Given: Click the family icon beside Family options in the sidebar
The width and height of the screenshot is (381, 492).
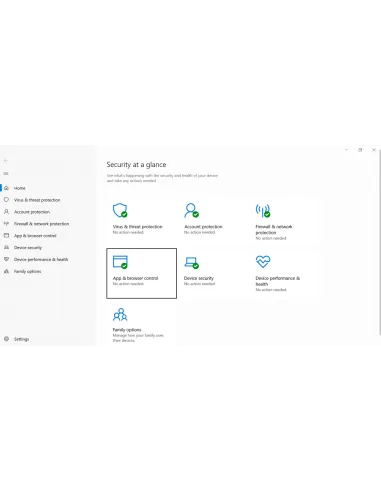Looking at the screenshot, I should [x=6, y=271].
